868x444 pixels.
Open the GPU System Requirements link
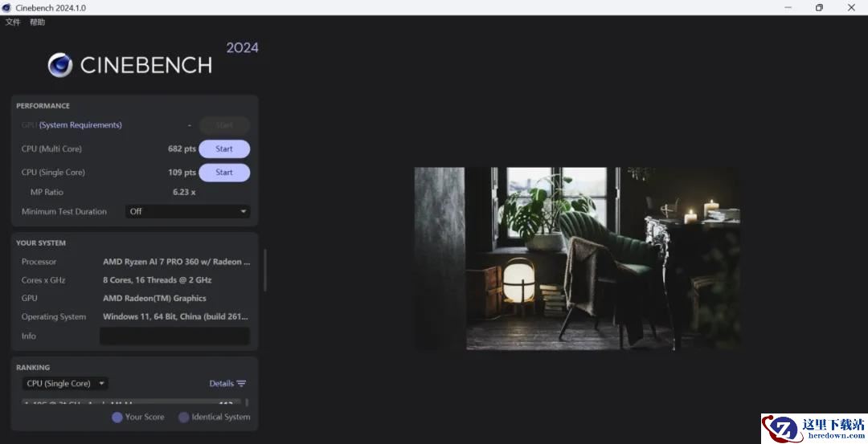tap(80, 125)
